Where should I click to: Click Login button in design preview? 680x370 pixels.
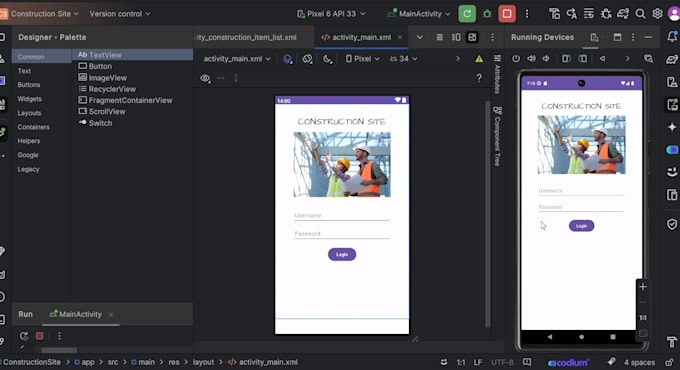(342, 254)
